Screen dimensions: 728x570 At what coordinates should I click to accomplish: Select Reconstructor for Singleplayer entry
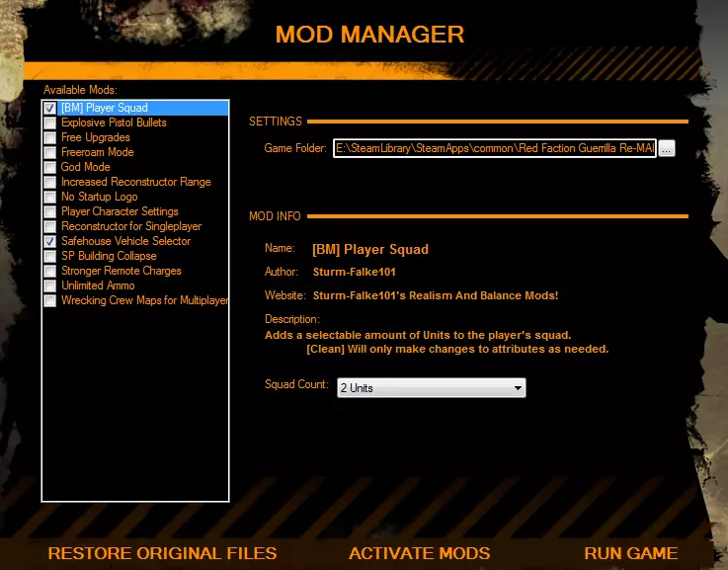[131, 226]
